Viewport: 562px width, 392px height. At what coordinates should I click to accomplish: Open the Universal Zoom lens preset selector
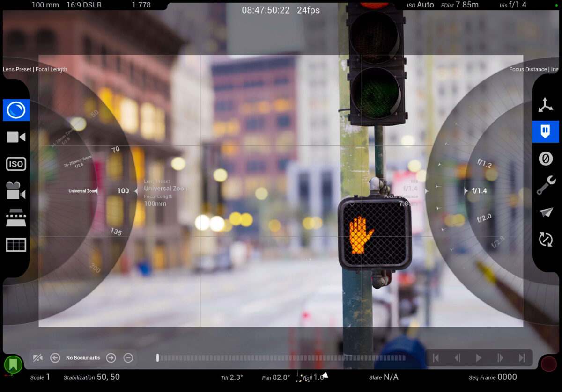[x=82, y=191]
